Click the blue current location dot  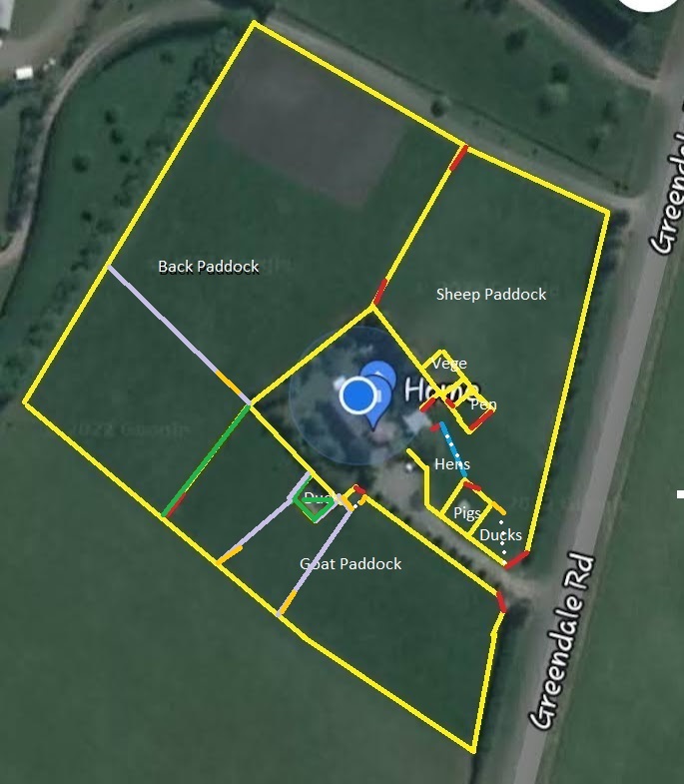[357, 395]
